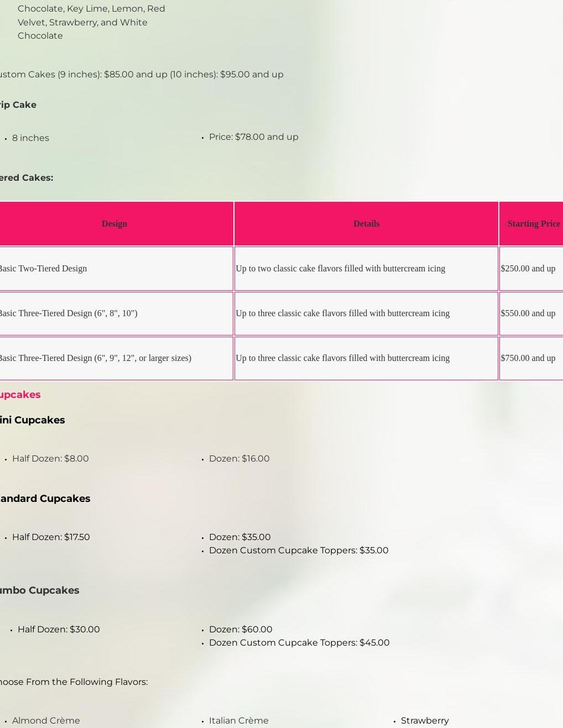Screen dimensions: 563x728
Task: Click the mini cupcakes Dozen: $16.00 item
Action: pos(239,459)
